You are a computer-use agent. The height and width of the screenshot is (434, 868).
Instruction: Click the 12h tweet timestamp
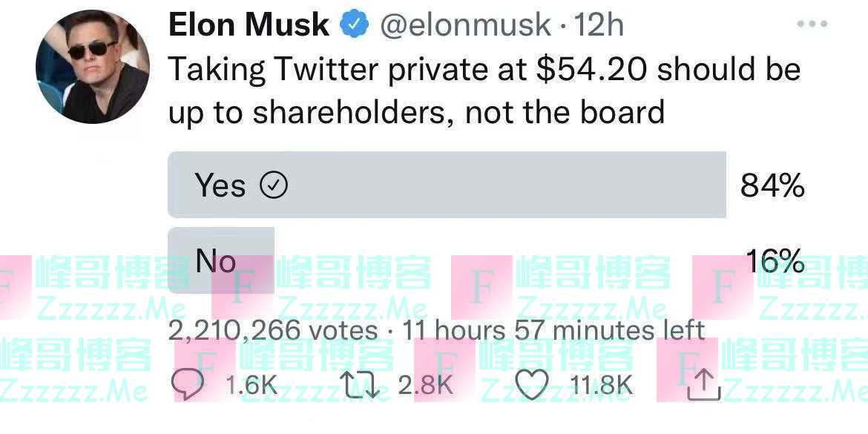click(599, 25)
